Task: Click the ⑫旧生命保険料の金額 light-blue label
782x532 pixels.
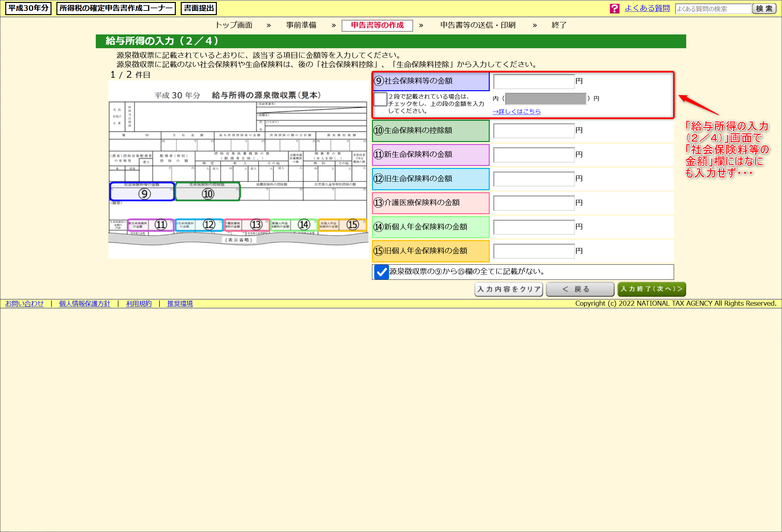Action: point(431,179)
